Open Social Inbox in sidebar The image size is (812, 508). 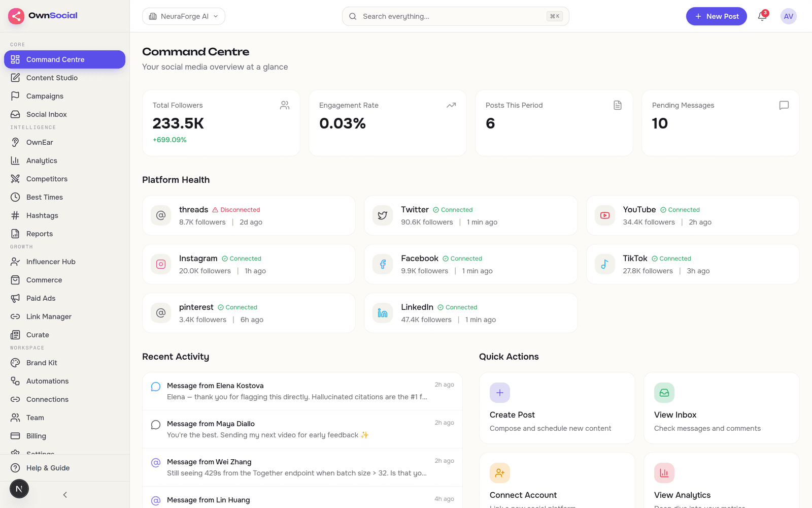(x=64, y=114)
